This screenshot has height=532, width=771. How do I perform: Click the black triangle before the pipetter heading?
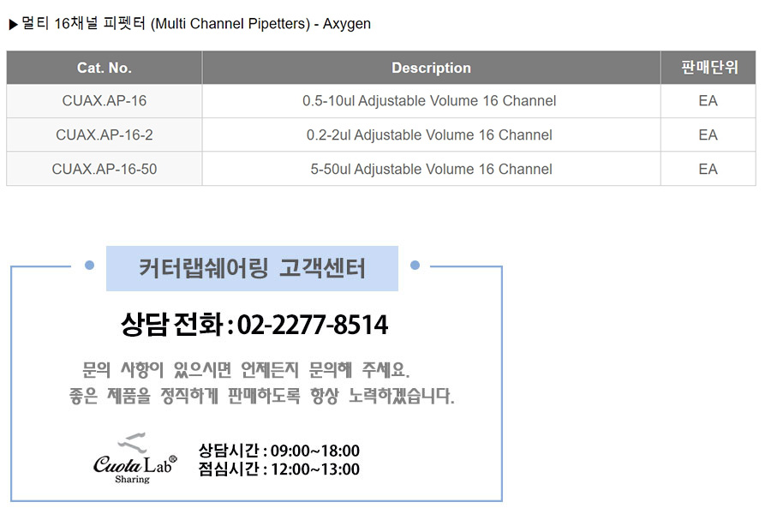pyautogui.click(x=13, y=24)
